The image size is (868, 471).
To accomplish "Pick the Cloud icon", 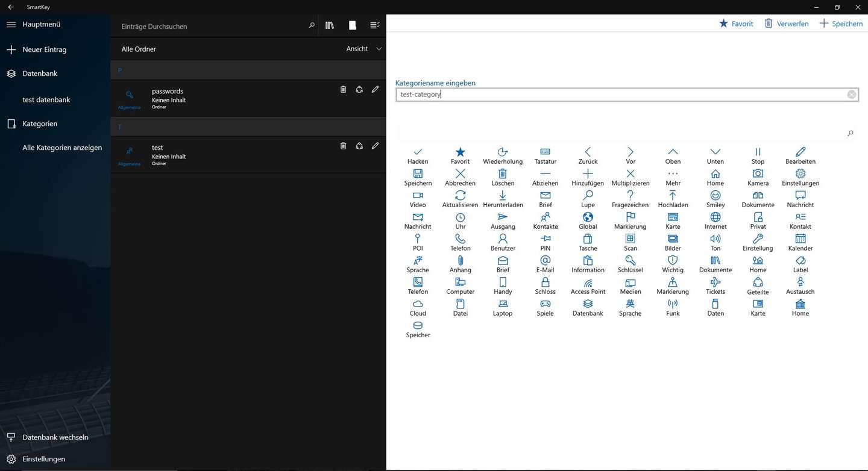I will (418, 307).
